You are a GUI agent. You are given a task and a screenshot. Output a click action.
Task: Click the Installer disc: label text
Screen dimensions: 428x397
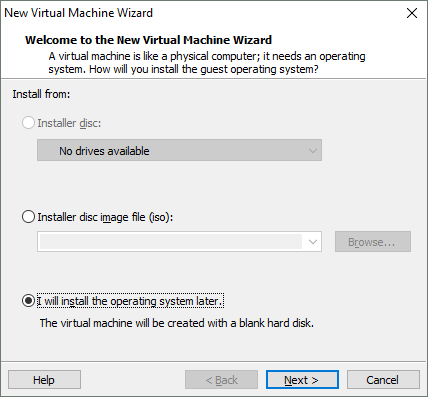69,123
